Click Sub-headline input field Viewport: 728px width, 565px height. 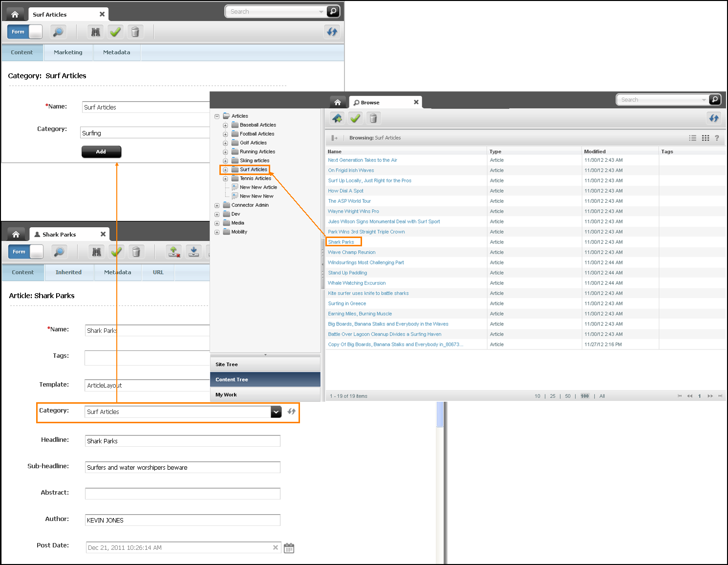coord(183,467)
